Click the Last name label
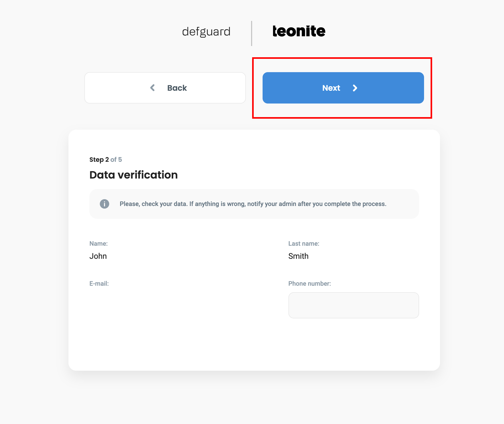Screen dimensions: 504x424 [304, 244]
